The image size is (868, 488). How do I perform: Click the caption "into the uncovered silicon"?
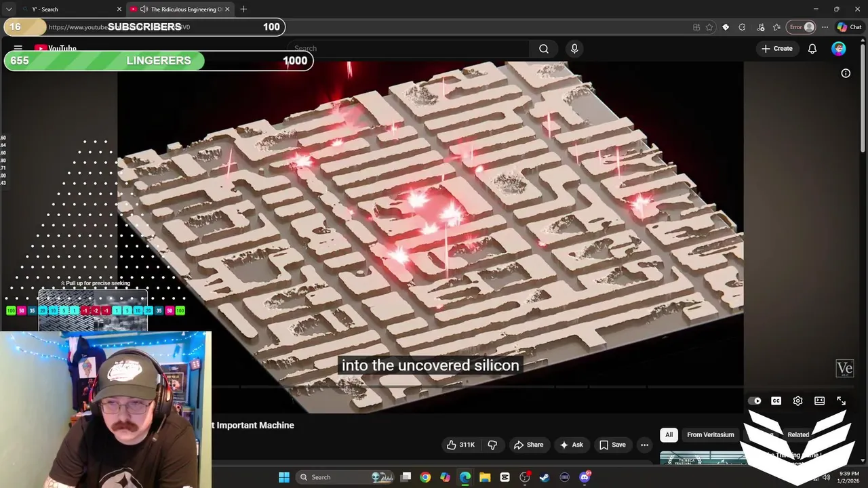coord(430,365)
